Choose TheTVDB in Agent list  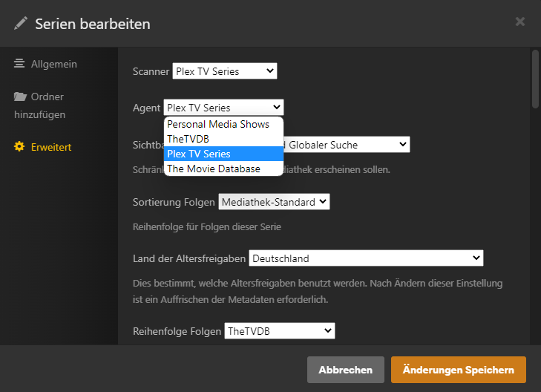pyautogui.click(x=223, y=139)
